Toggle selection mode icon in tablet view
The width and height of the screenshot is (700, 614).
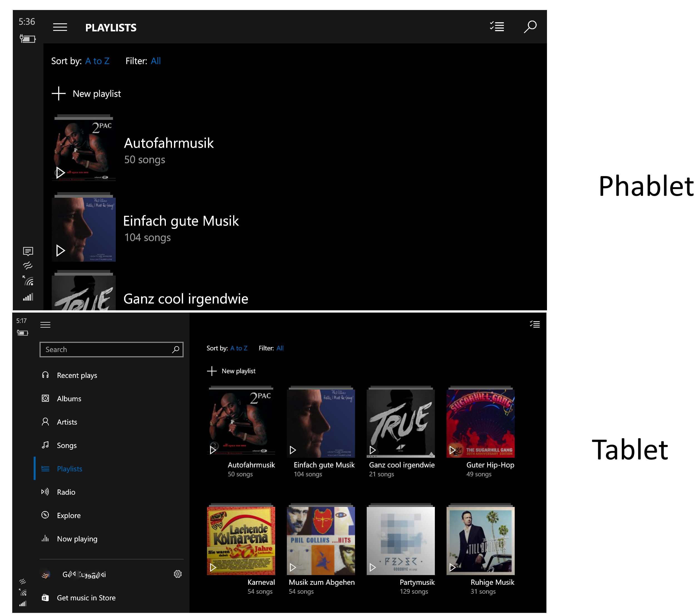pyautogui.click(x=534, y=324)
